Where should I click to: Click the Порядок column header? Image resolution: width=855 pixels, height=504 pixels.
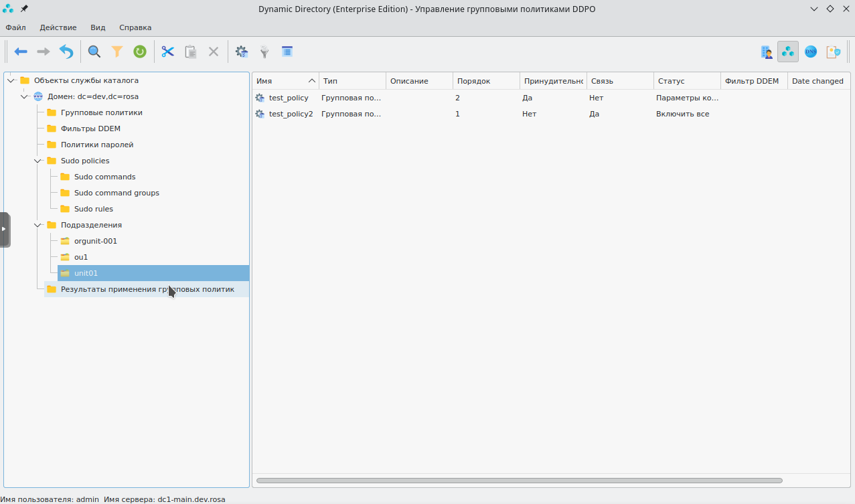click(473, 81)
